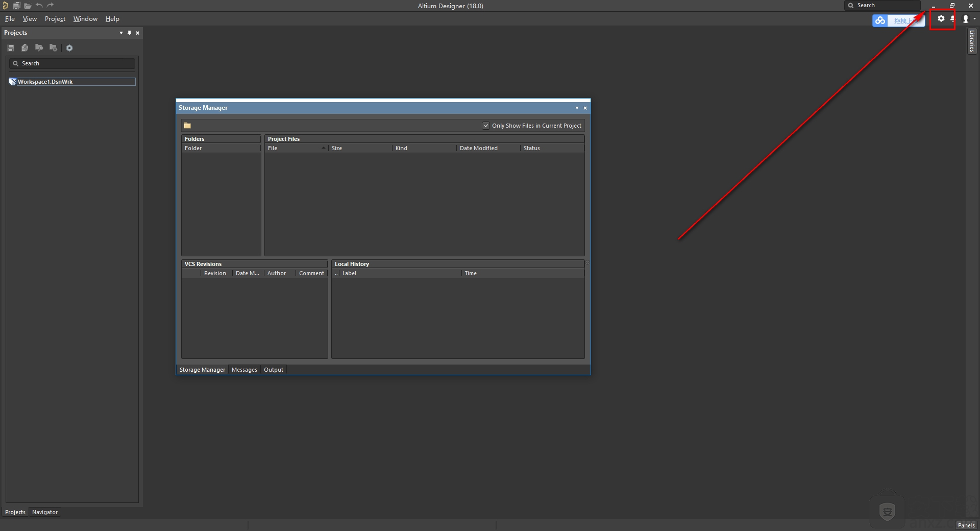This screenshot has height=531, width=980.
Task: Click the Local History section header
Action: (x=458, y=264)
